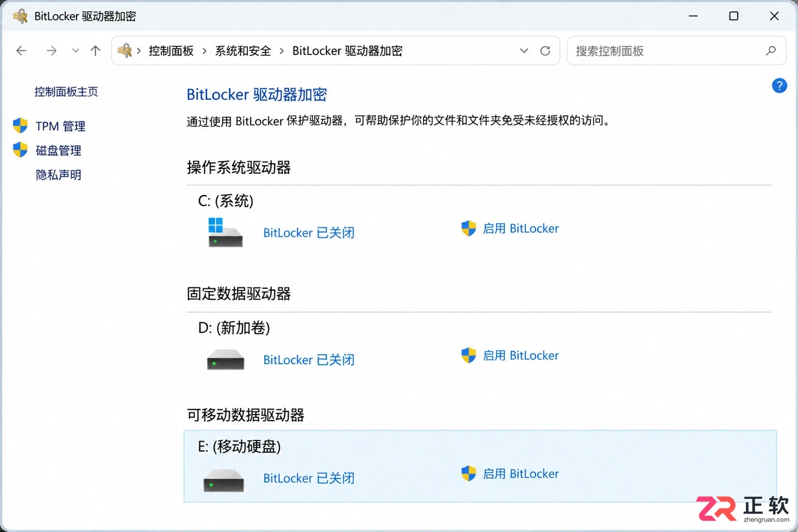
Task: Click the C: system drive icon
Action: point(225,232)
